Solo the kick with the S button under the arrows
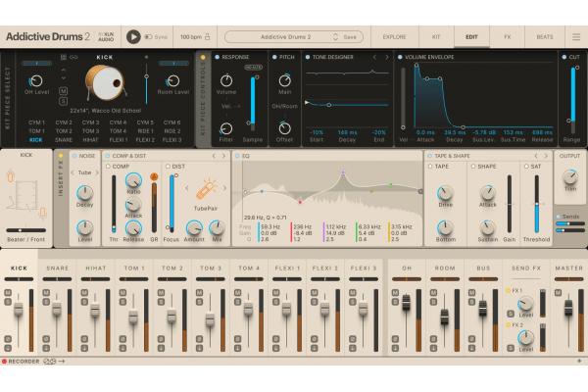The image size is (588, 392). (63, 101)
